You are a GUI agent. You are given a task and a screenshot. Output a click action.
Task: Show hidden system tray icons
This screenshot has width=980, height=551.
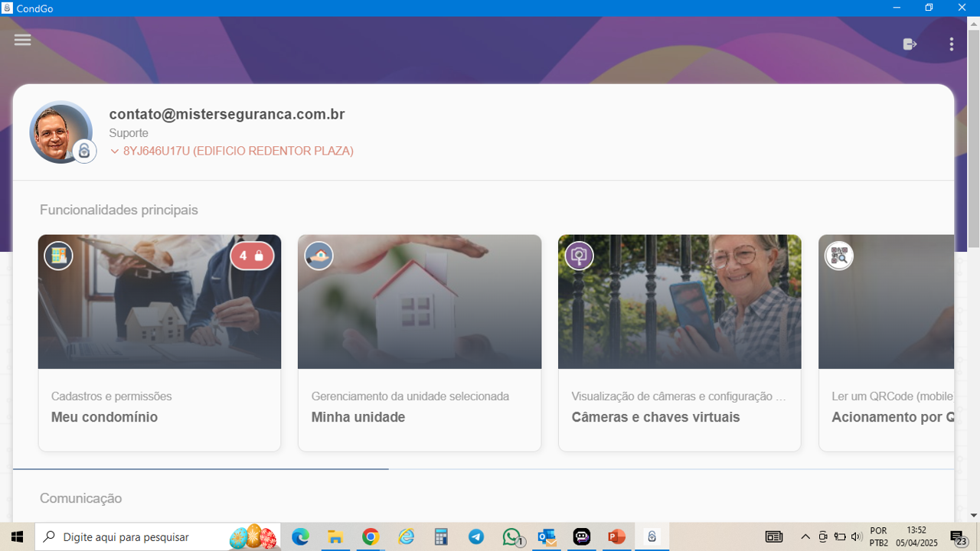[805, 536]
